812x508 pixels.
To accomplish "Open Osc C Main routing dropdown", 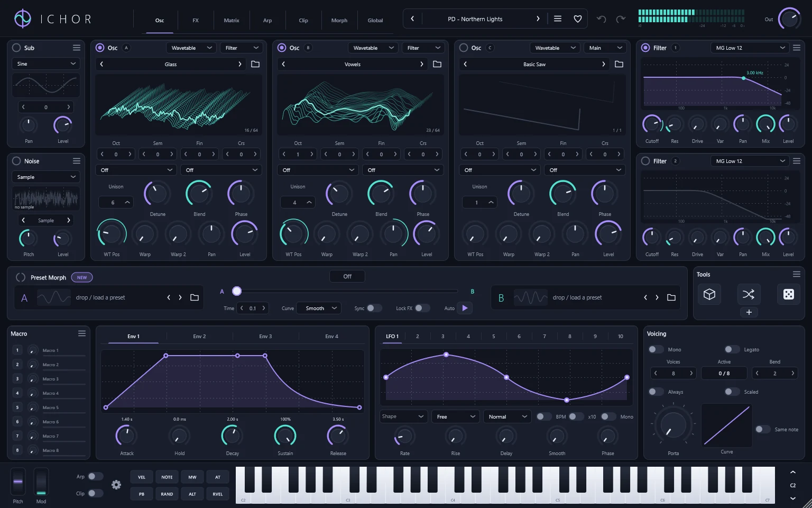I will click(605, 48).
